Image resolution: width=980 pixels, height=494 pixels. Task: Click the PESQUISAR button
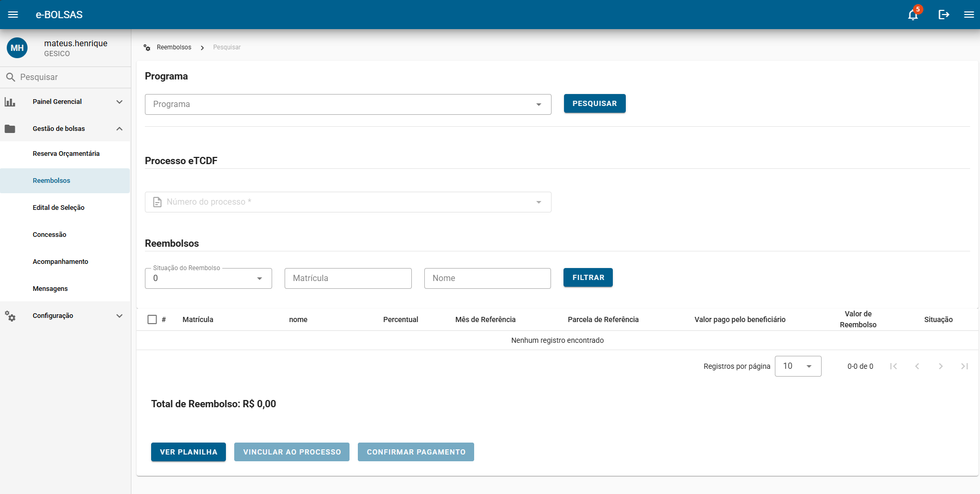(595, 103)
